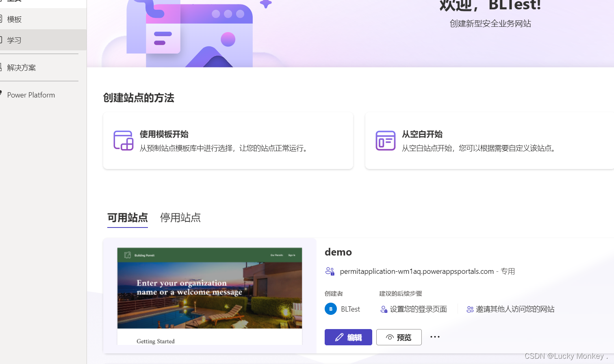614x364 pixels.
Task: Click the demo site title
Action: coord(338,252)
